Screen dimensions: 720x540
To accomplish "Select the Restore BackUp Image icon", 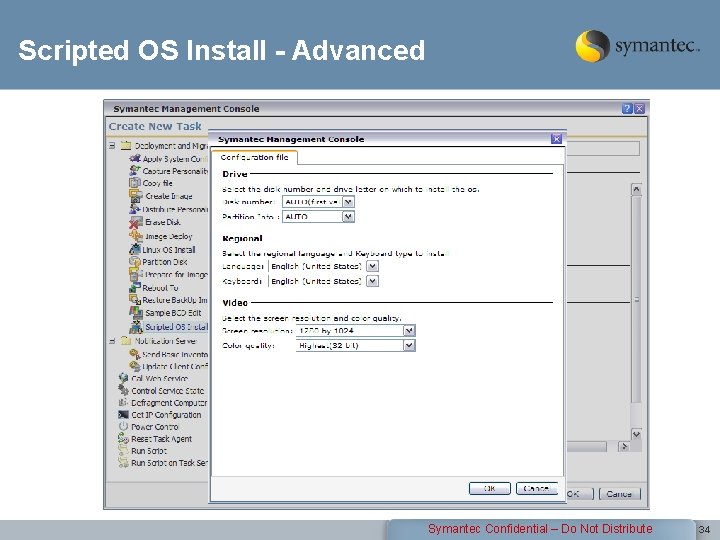I will (135, 299).
